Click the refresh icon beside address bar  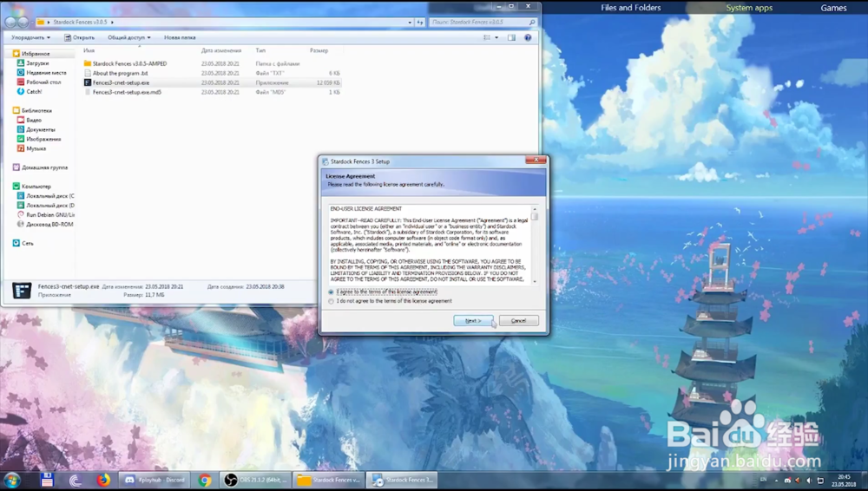coord(420,23)
